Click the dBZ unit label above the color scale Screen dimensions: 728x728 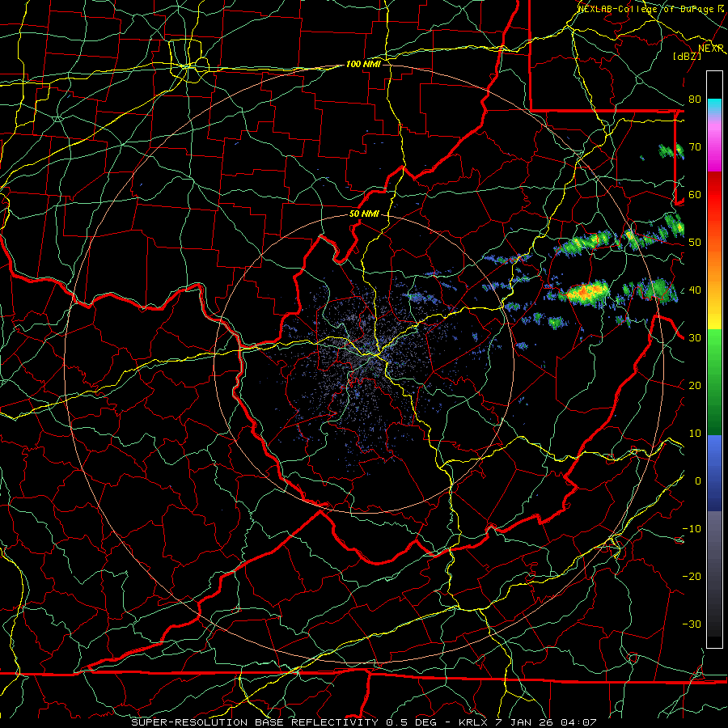tap(687, 56)
